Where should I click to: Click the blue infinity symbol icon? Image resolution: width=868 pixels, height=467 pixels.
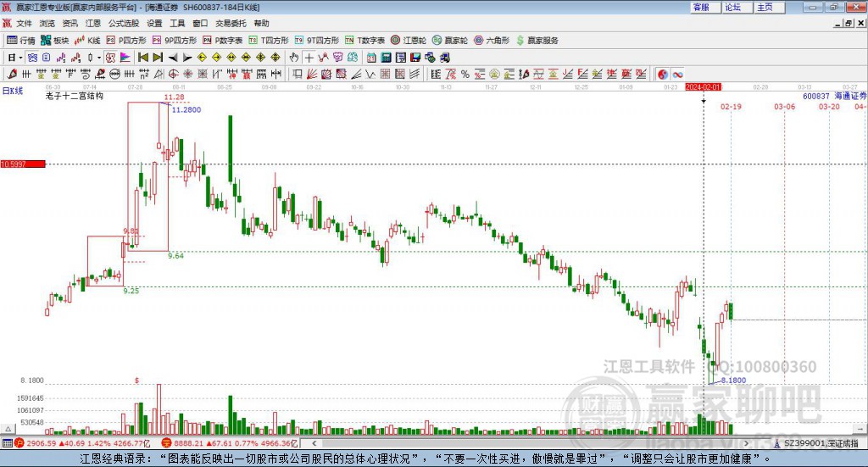click(x=677, y=74)
